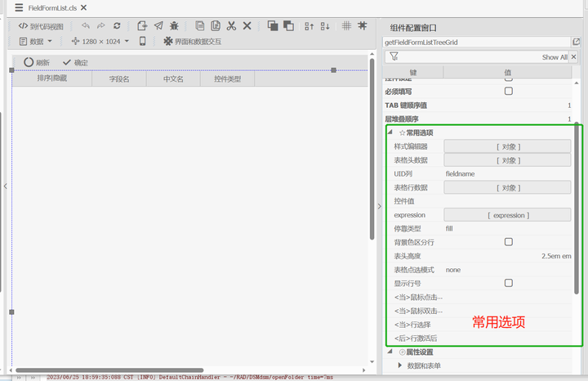
Task: Click the export document icon
Action: tap(142, 26)
